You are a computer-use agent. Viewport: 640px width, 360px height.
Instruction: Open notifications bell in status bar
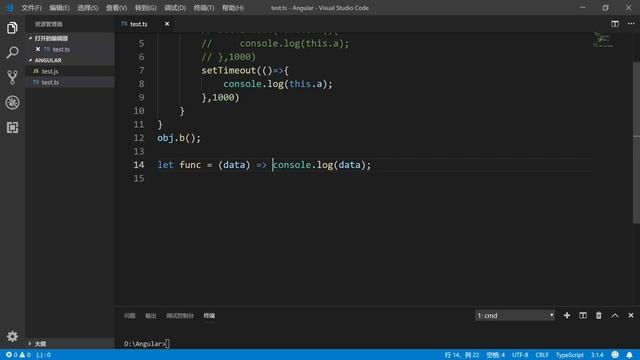(x=629, y=355)
